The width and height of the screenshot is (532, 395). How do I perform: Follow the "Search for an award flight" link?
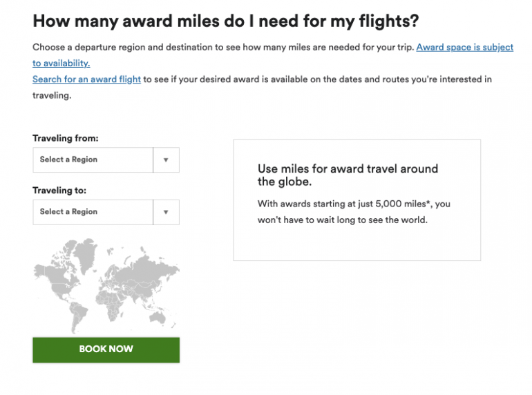(x=86, y=79)
